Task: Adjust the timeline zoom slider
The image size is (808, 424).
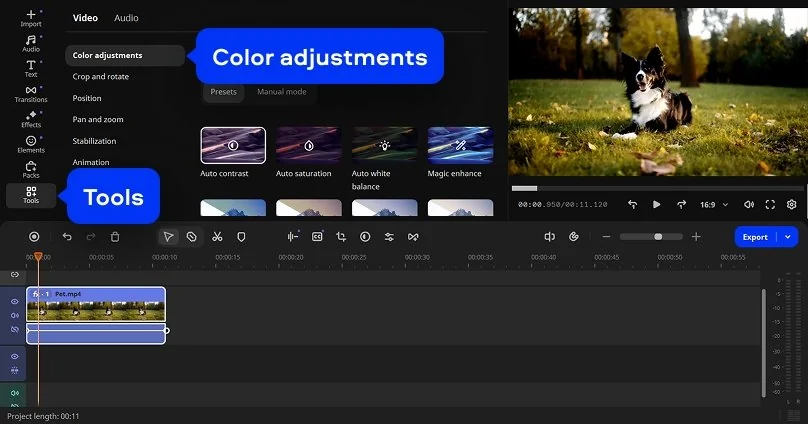Action: click(651, 236)
